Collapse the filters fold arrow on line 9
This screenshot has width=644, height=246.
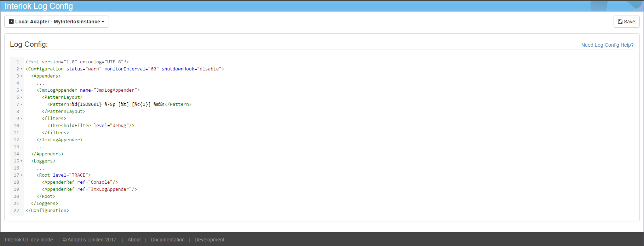pyautogui.click(x=22, y=119)
